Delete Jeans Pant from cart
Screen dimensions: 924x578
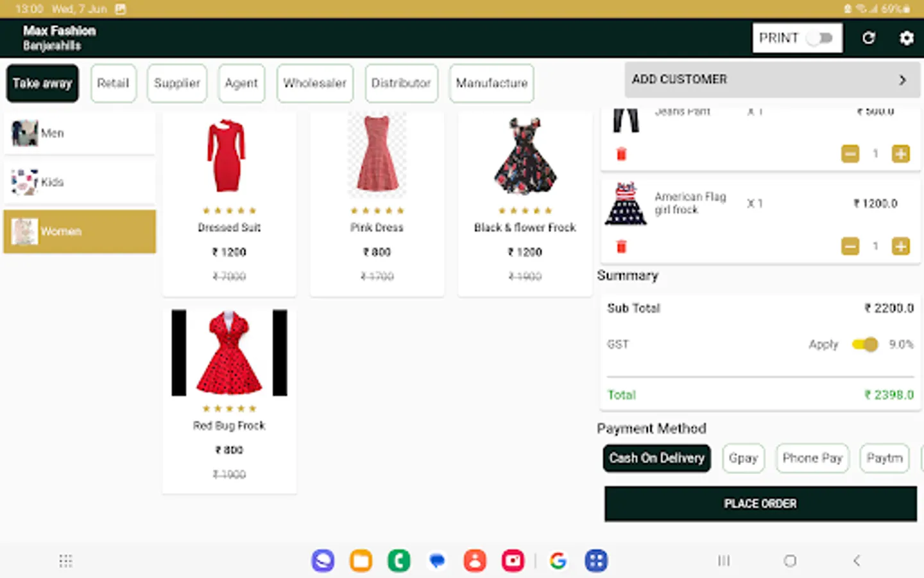tap(621, 154)
